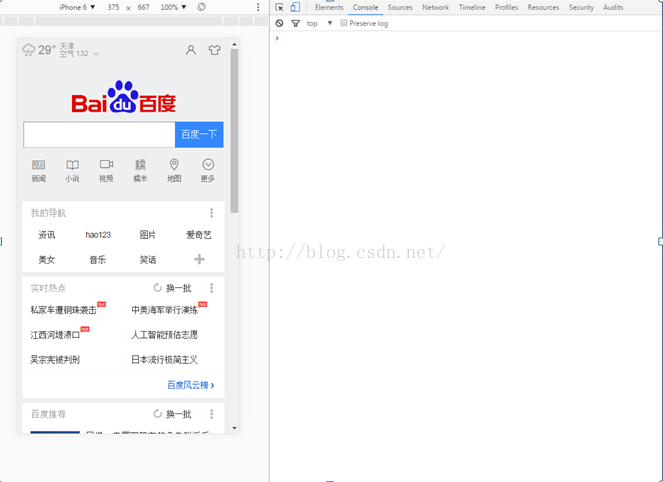This screenshot has height=482, width=663.
Task: Open the 我的导航 three-dot menu
Action: click(x=211, y=213)
